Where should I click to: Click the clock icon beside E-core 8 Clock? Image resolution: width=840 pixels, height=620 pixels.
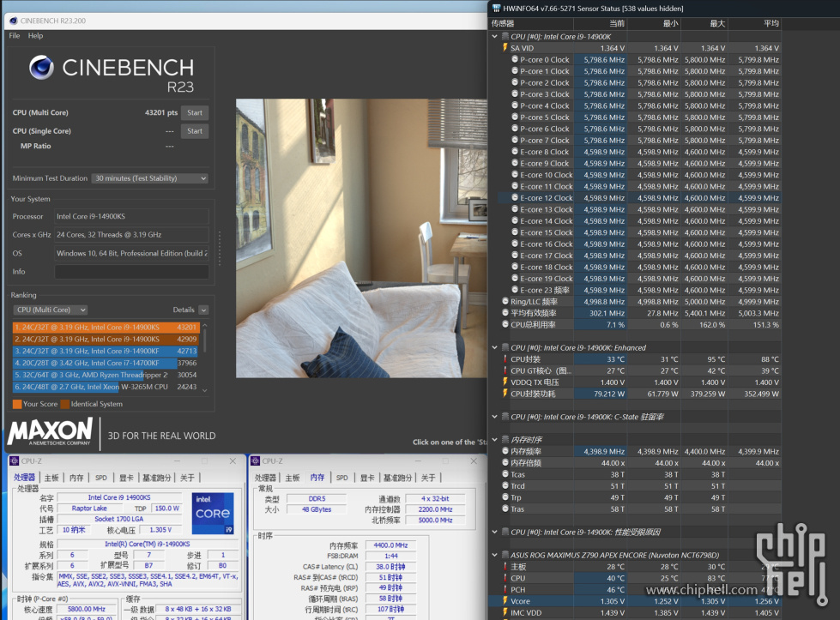[515, 152]
